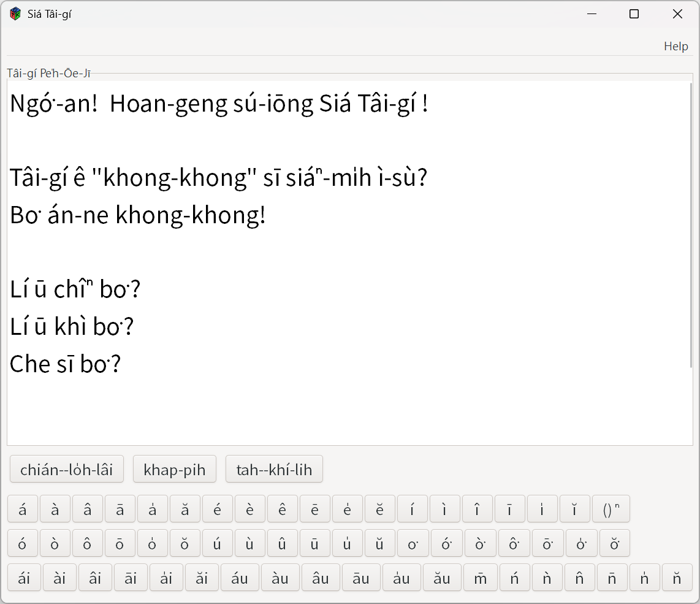Insert ŏ with breve

click(x=185, y=543)
